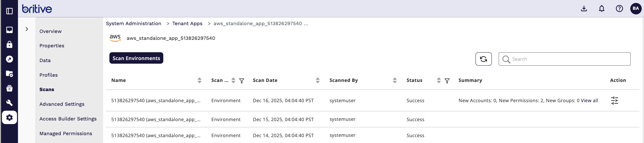
Task: Open the help question mark icon
Action: [619, 8]
